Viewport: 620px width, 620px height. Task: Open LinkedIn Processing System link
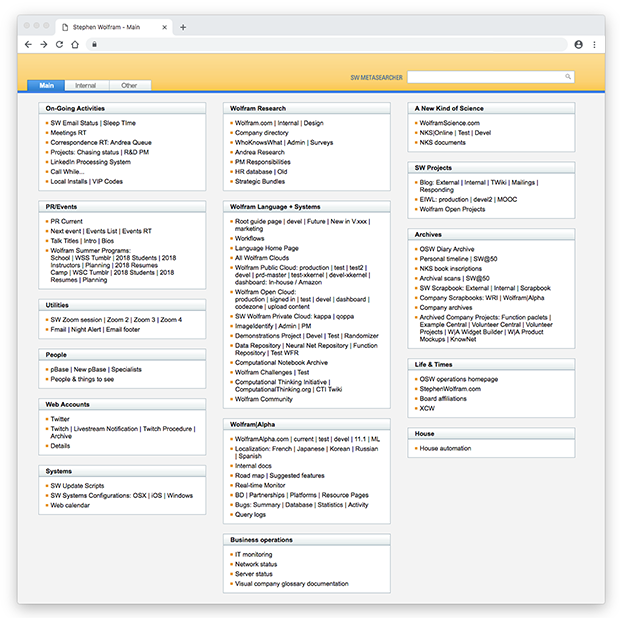click(91, 162)
